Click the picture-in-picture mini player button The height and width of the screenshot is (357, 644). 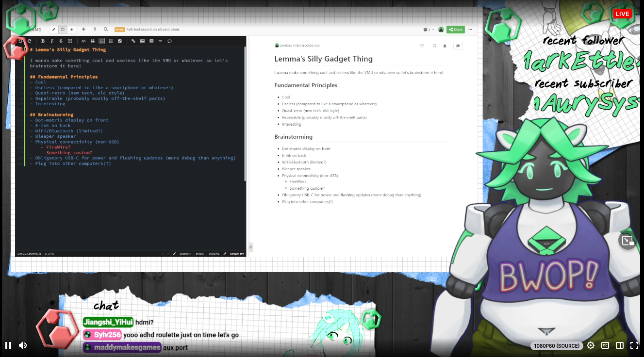pos(627,240)
